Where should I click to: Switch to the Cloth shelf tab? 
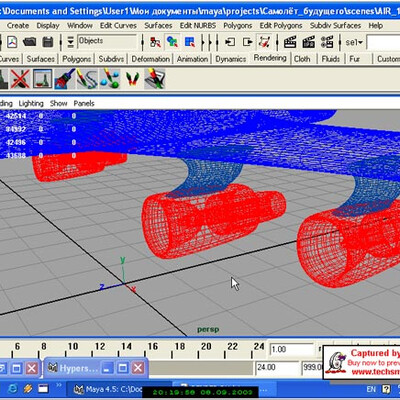[302, 59]
